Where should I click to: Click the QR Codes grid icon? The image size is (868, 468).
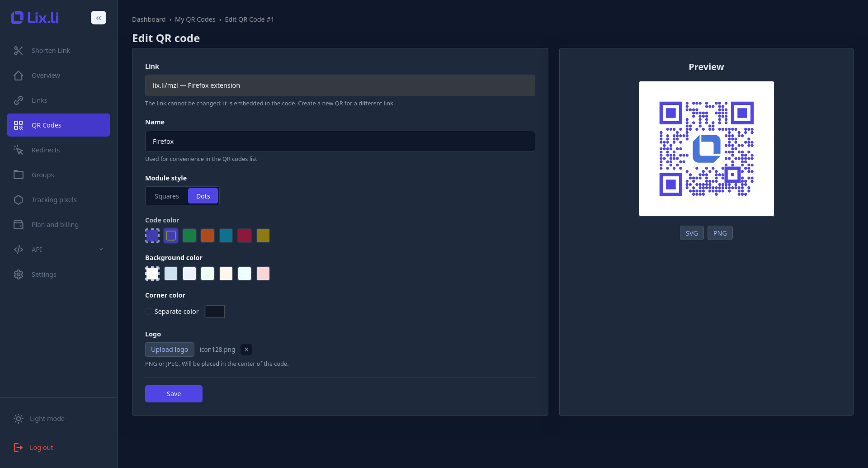tap(19, 125)
